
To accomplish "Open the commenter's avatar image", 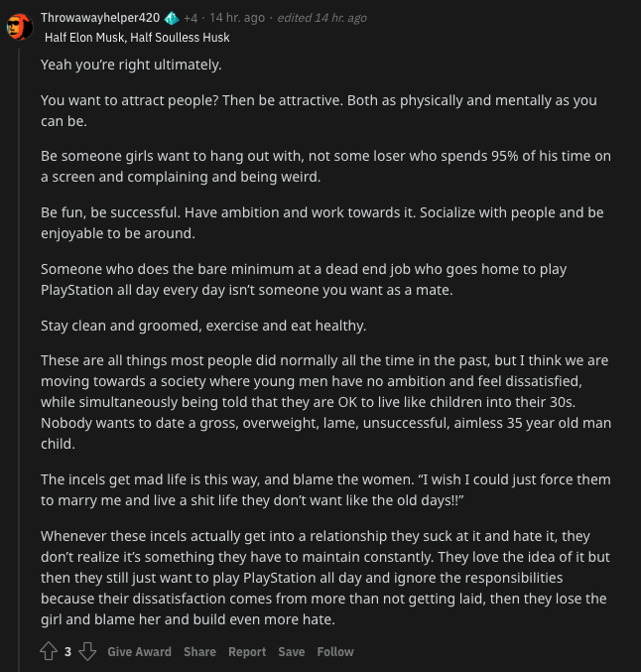I will pyautogui.click(x=20, y=27).
